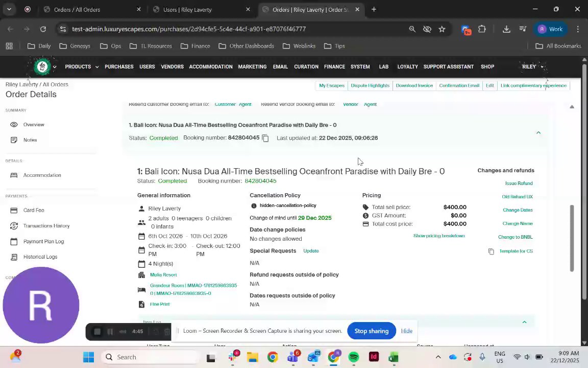The width and height of the screenshot is (588, 368).
Task: Open the ACCOMMODATION menu
Action: pos(211,67)
